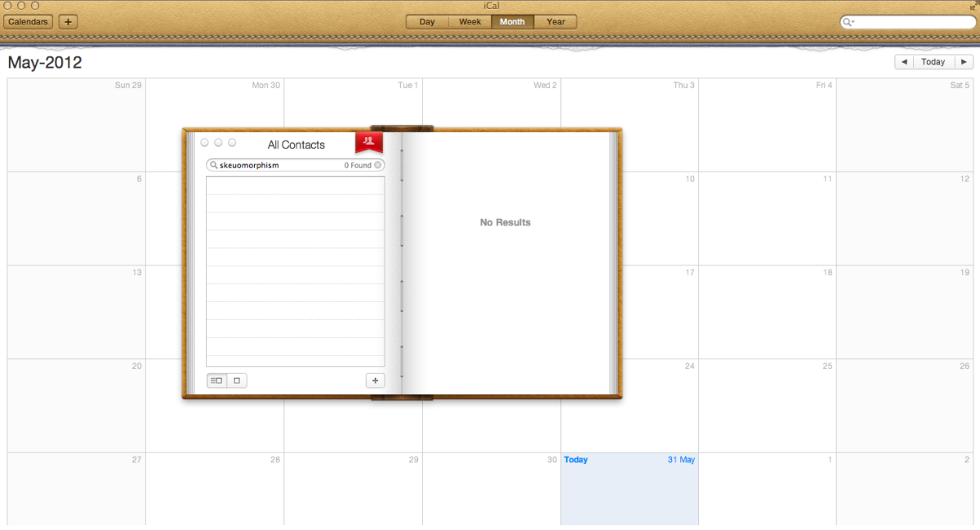Jump to Today in the calendar

point(933,62)
